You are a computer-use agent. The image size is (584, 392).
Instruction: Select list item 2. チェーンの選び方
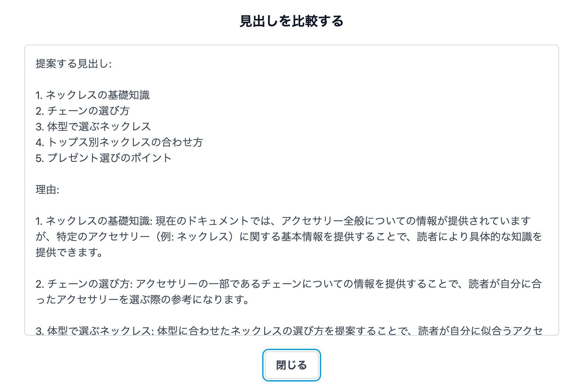point(83,111)
